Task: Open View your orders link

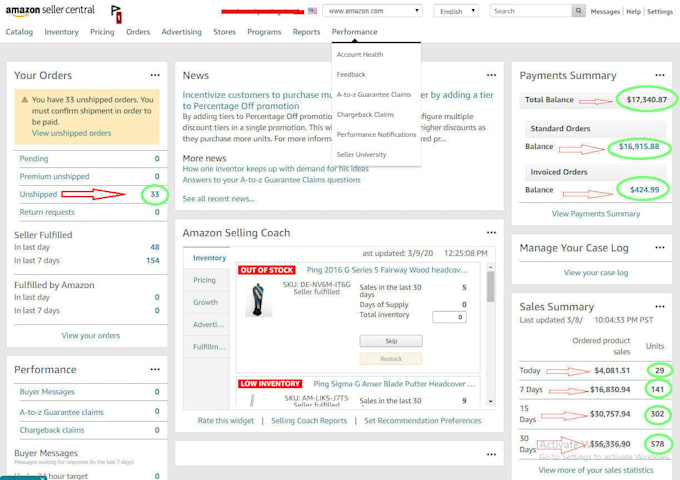Action: 91,336
